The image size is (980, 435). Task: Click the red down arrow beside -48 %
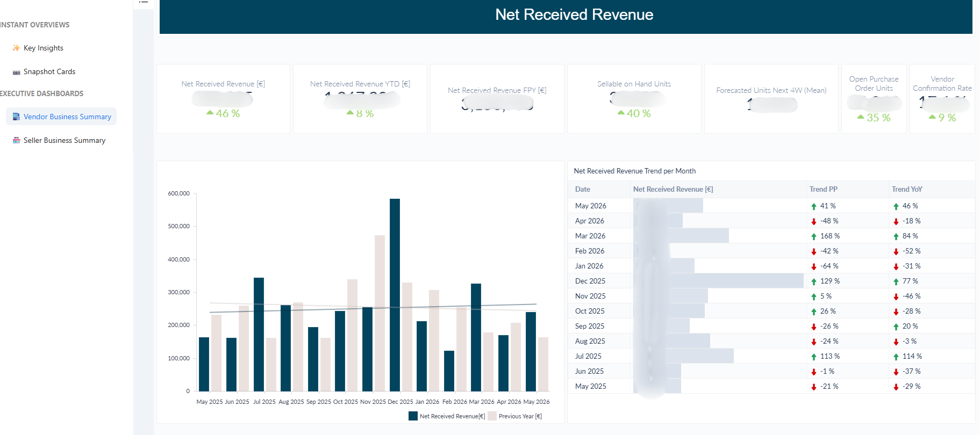click(x=814, y=221)
